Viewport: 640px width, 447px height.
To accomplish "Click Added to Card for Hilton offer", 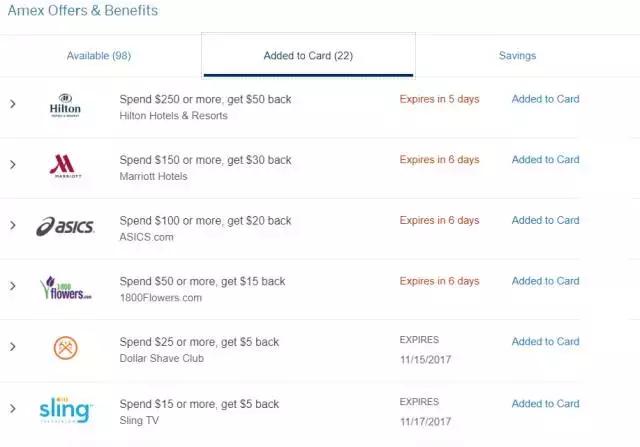I will click(545, 99).
